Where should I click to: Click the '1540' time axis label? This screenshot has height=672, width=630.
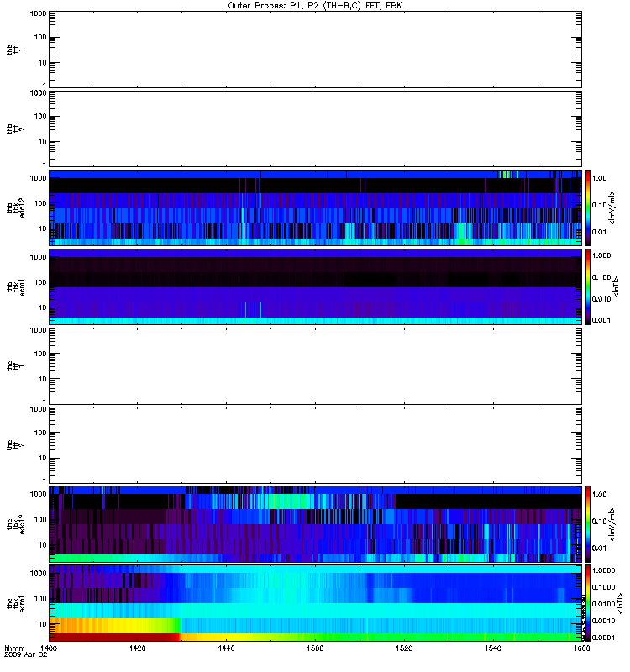[x=493, y=648]
